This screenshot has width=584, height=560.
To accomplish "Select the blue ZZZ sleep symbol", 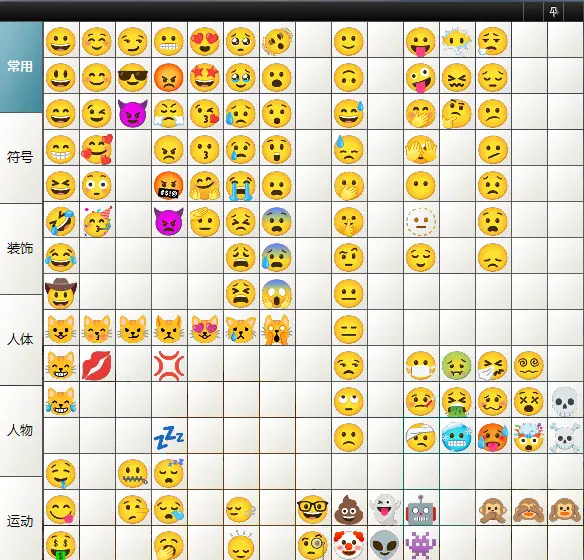I will click(x=169, y=437).
